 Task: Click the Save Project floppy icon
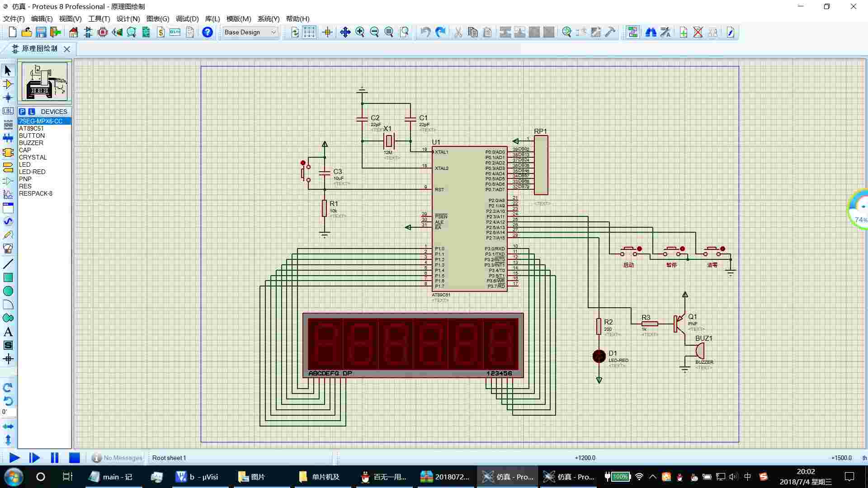pos(41,32)
